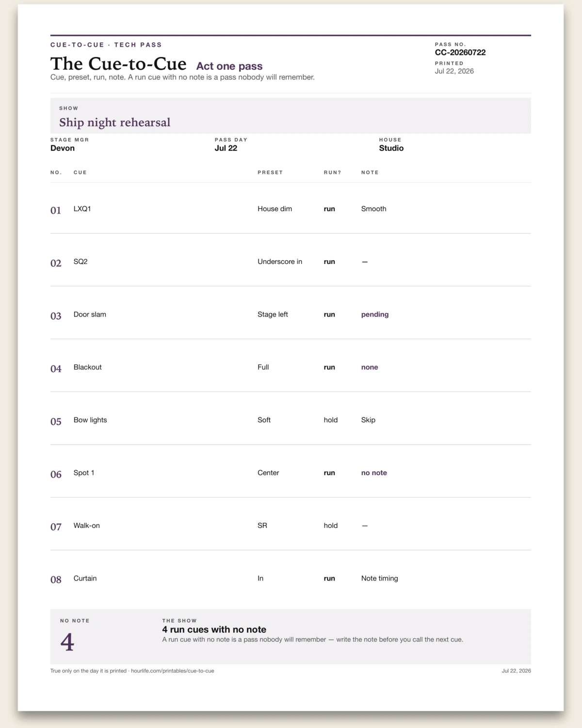Click the 'Skip' note
This screenshot has height=728, width=582.
(x=368, y=420)
